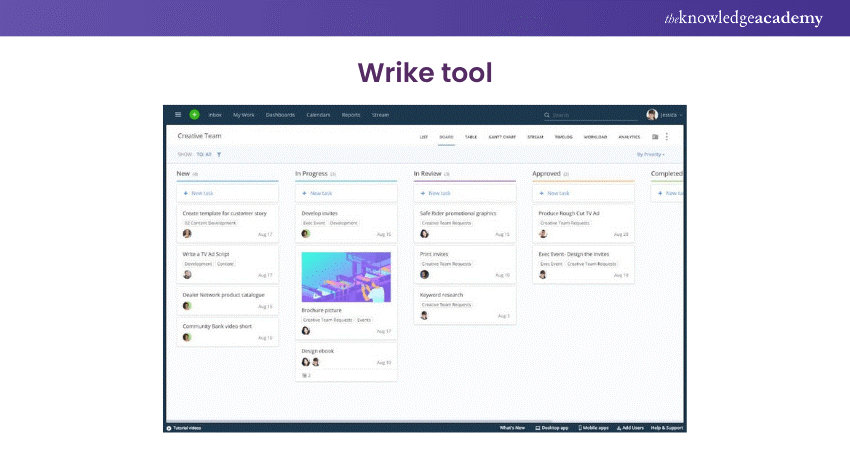This screenshot has height=450, width=850.
Task: Open My Work in the top navigation
Action: [244, 115]
